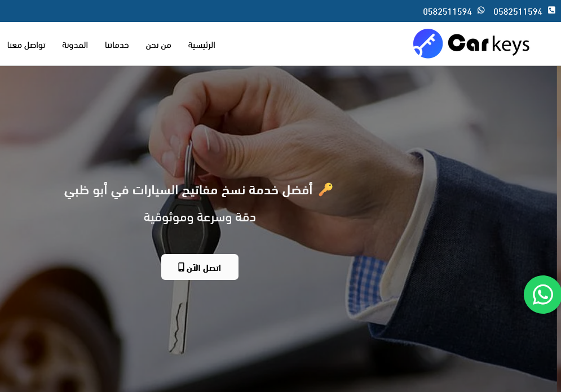
Task: Open the خدماتنا services menu
Action: point(117,45)
